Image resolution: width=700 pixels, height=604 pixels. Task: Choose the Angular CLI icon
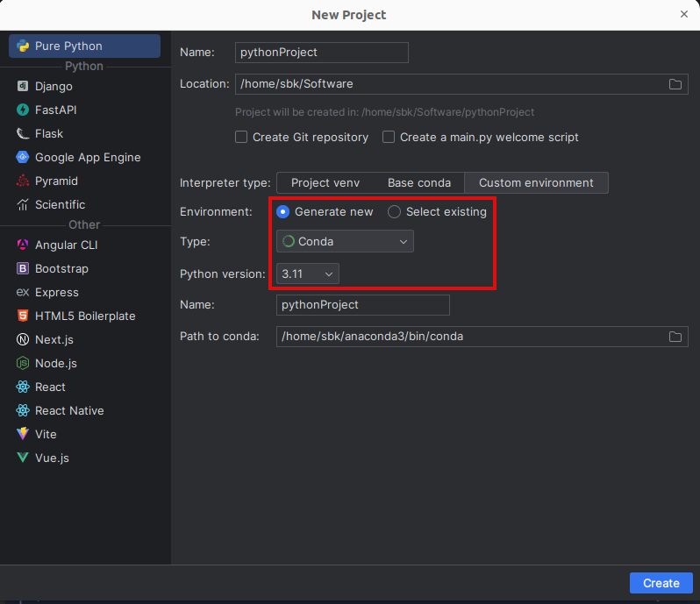[23, 245]
